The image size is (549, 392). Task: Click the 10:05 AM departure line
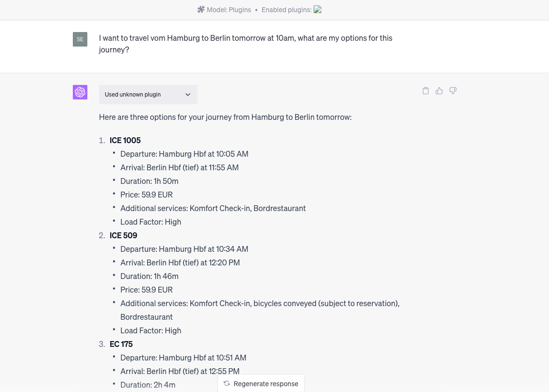point(184,154)
